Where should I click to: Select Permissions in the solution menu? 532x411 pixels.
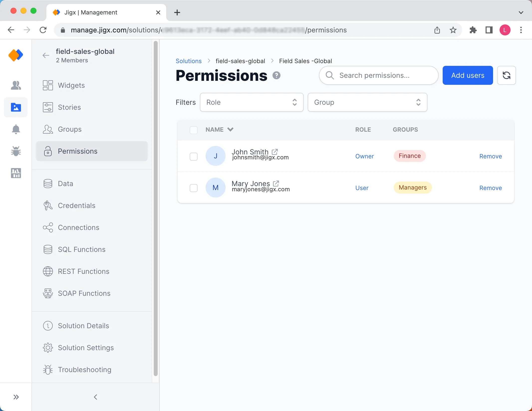tap(92, 151)
